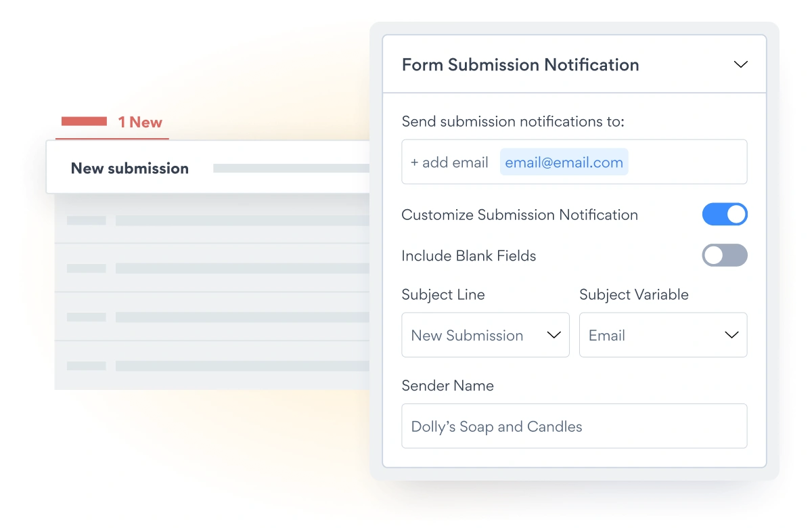Click the + add email field
This screenshot has height=528, width=812.
point(449,162)
